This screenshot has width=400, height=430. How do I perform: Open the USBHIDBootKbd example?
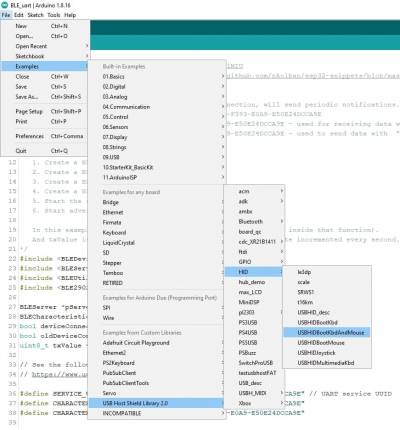[327, 322]
